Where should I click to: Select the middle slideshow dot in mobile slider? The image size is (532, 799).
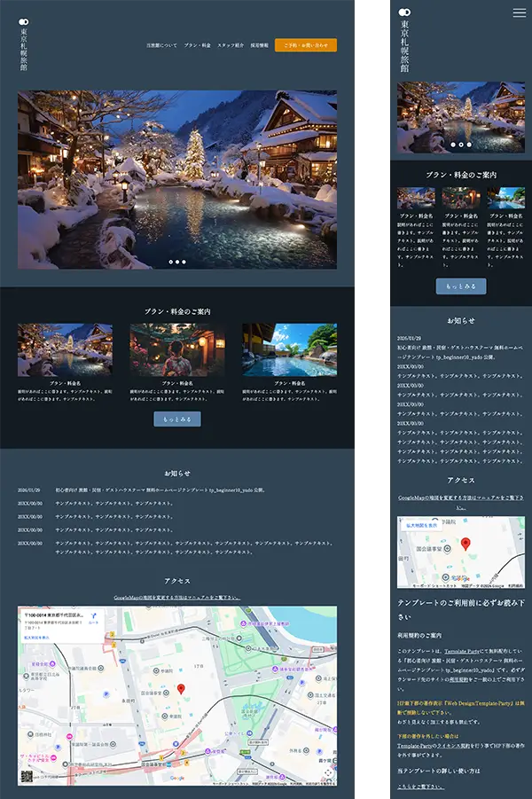point(460,144)
